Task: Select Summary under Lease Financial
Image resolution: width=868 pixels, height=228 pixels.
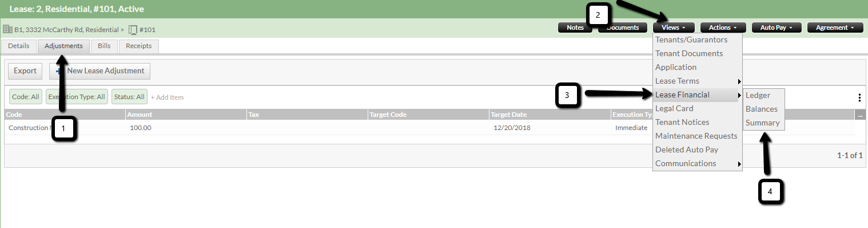Action: (763, 123)
